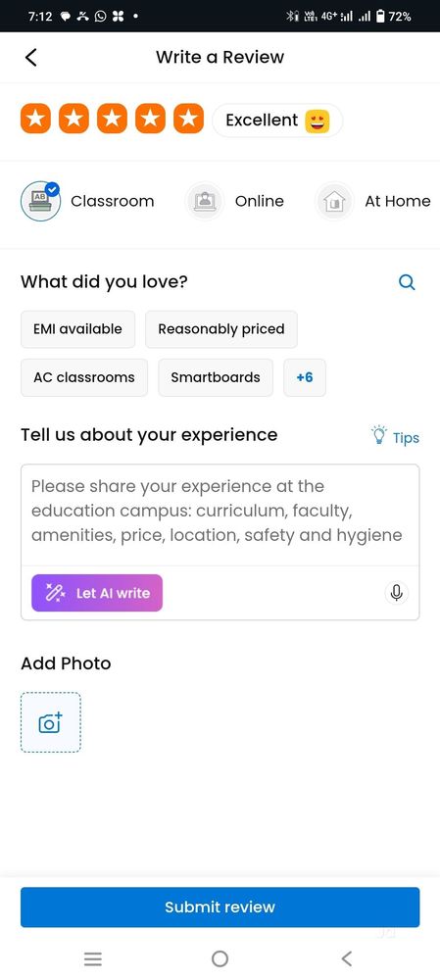Tap the microphone voice input icon

[396, 593]
